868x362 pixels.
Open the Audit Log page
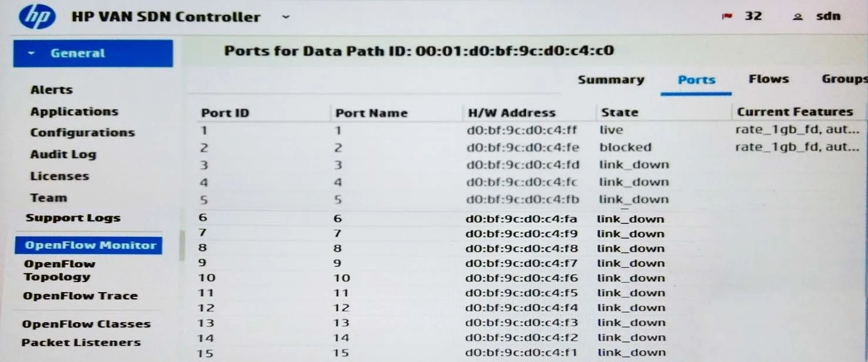[63, 155]
